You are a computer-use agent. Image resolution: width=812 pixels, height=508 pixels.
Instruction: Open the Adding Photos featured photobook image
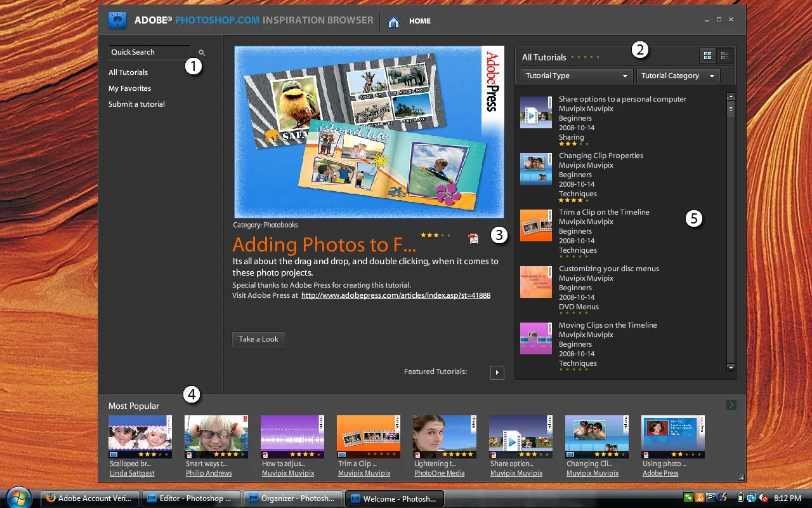click(369, 132)
